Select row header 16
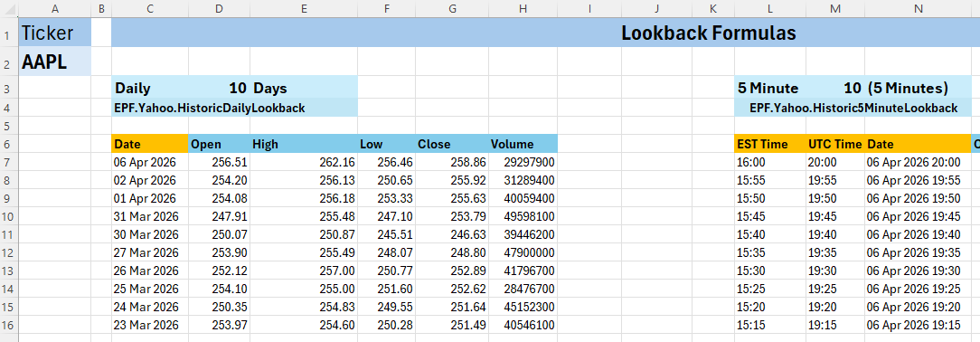Image resolution: width=980 pixels, height=342 pixels. coord(9,326)
